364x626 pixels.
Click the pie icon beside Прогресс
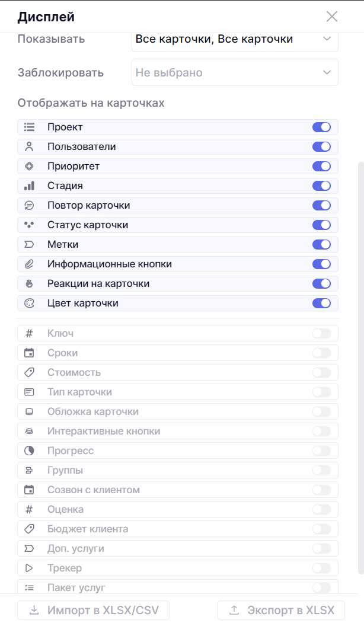[x=30, y=451]
